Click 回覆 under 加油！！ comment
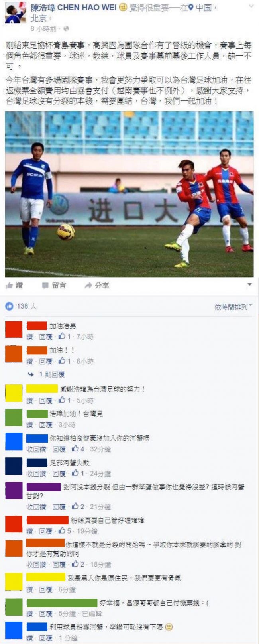The image size is (259, 644). pos(46,361)
